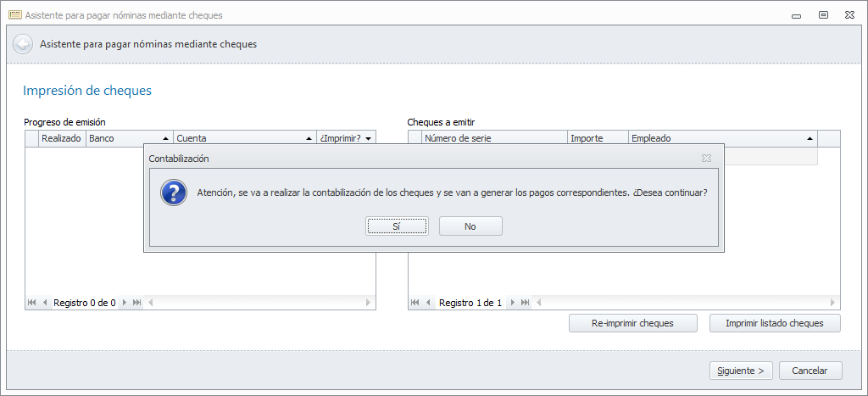This screenshot has width=868, height=396.
Task: Go to previous record in Progreso de emisión
Action: coord(45,303)
